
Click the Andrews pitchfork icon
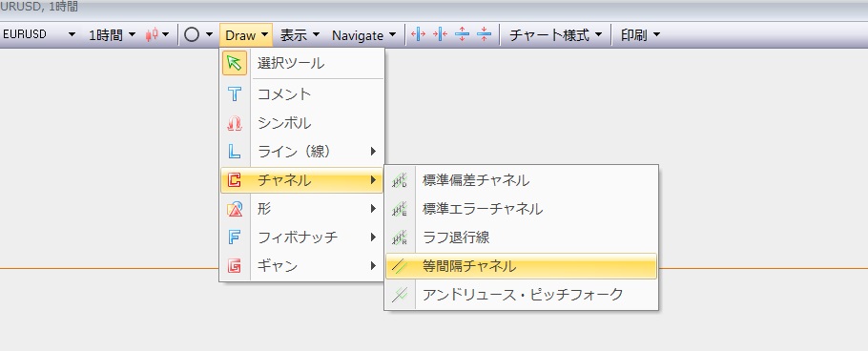(x=399, y=295)
